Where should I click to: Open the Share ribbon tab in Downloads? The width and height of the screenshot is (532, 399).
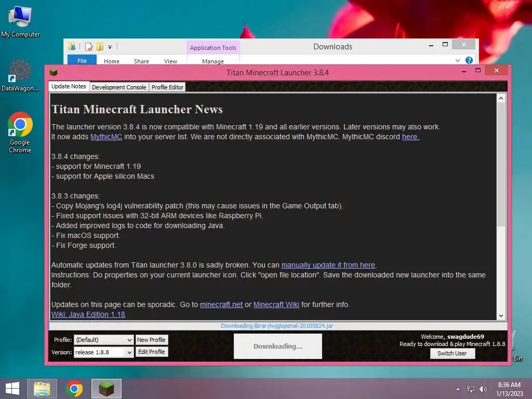pos(141,61)
